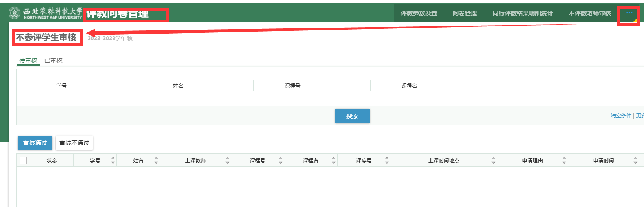Open the three-dots more menu
Image resolution: width=644 pixels, height=207 pixels.
pos(629,13)
